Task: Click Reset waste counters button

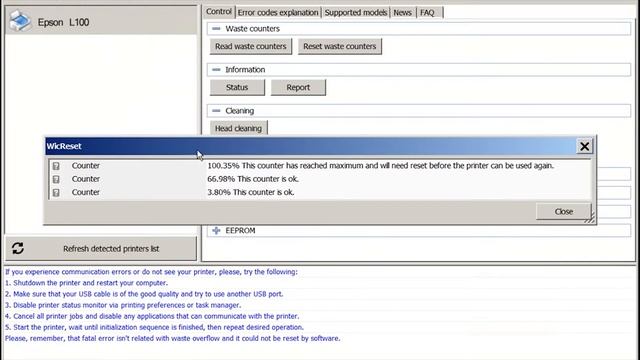Action: coord(340,47)
